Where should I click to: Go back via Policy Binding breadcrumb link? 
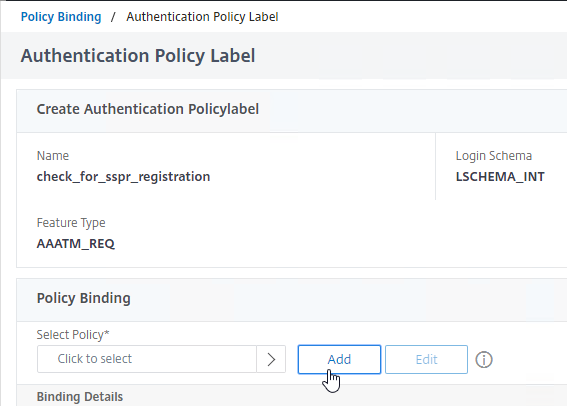pos(61,17)
